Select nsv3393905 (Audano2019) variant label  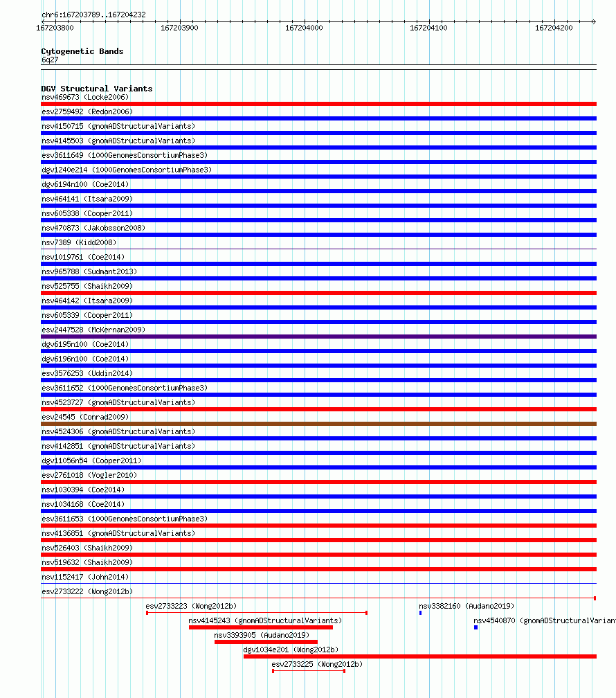click(262, 635)
